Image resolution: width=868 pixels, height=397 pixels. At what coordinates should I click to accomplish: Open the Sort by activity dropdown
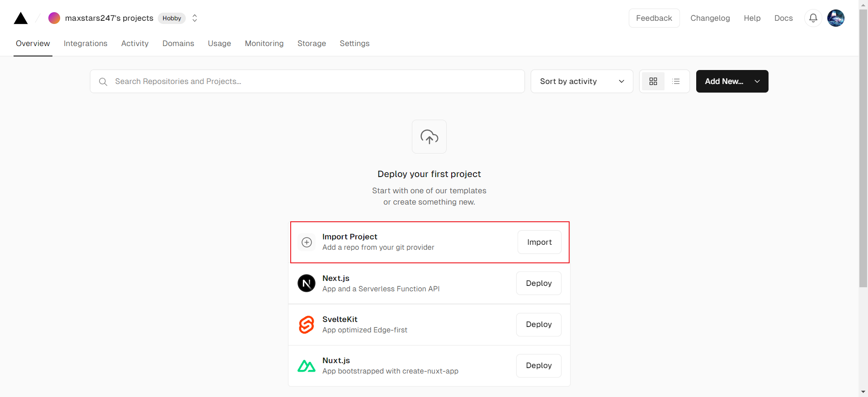[x=581, y=81]
